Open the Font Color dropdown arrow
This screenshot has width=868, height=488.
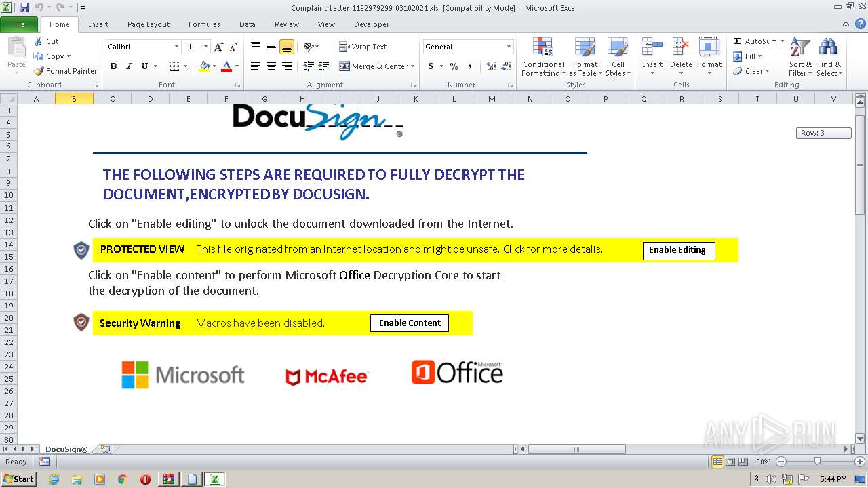[x=237, y=66]
